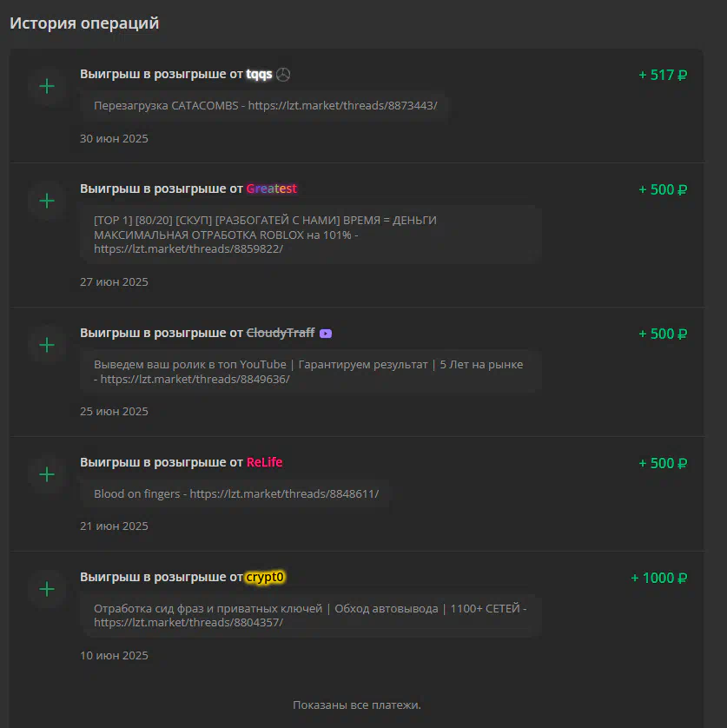Open the highlighted crypt0 username
727x728 pixels.
tap(265, 577)
